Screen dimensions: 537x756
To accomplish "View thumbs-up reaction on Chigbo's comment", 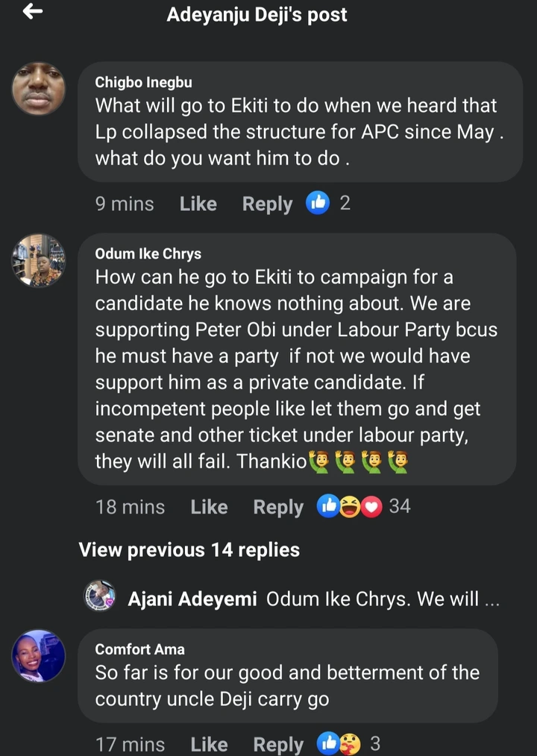I will (318, 204).
